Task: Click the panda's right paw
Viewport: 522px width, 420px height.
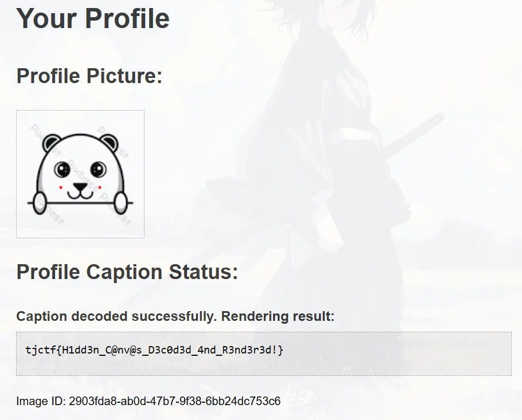Action: tap(121, 203)
